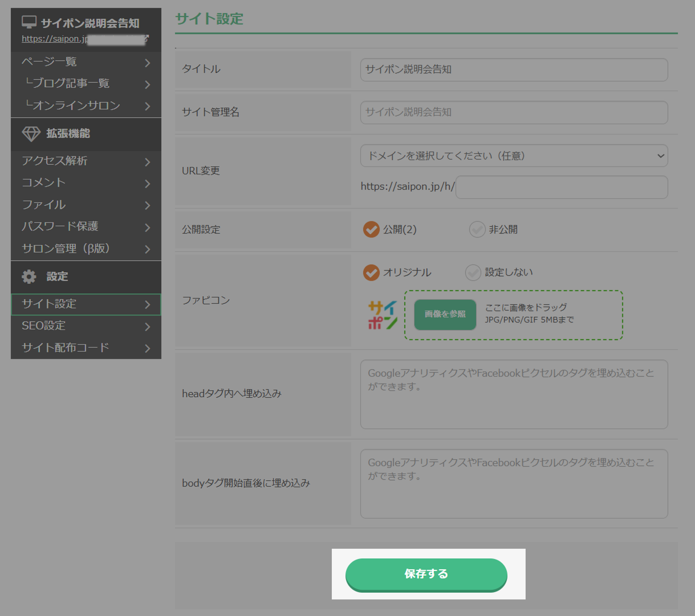Viewport: 695px width, 616px height.
Task: Click the gear icon next to 設定
Action: click(x=29, y=277)
